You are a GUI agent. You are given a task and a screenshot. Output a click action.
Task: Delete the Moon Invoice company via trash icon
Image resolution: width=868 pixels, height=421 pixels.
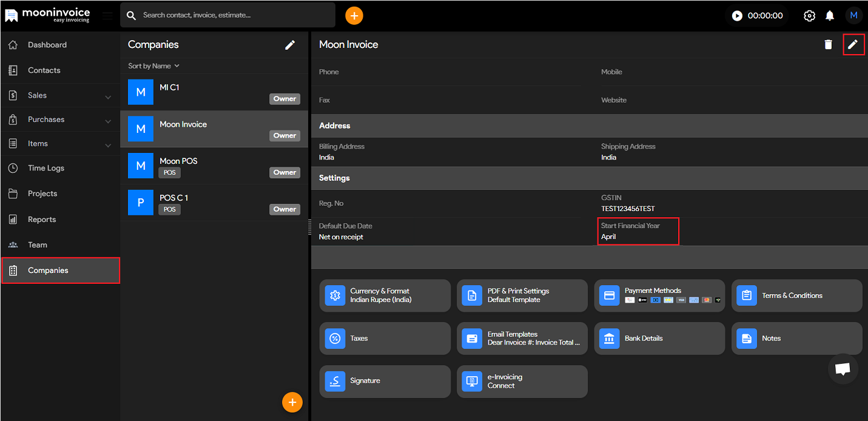[828, 44]
